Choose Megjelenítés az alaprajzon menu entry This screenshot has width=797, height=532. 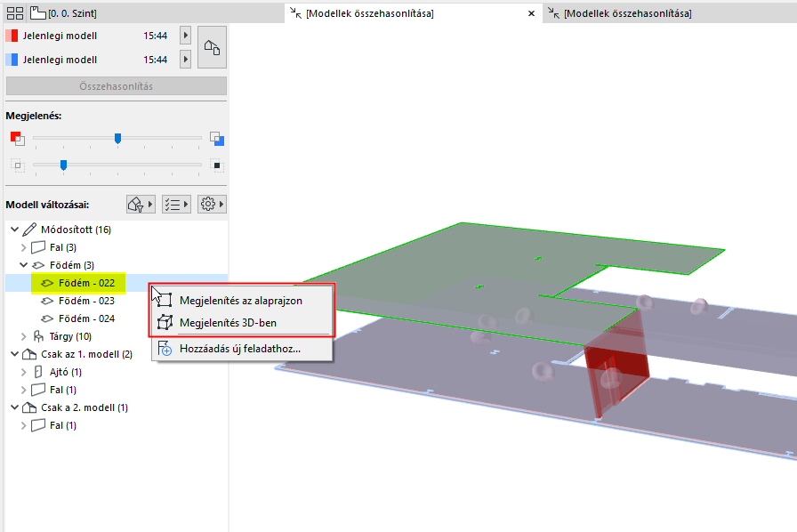(x=242, y=301)
